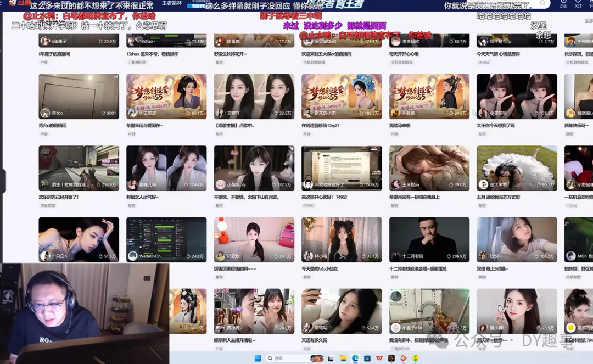Open the WadeOvO stream thumbnail
This screenshot has height=364, width=593.
click(166, 239)
